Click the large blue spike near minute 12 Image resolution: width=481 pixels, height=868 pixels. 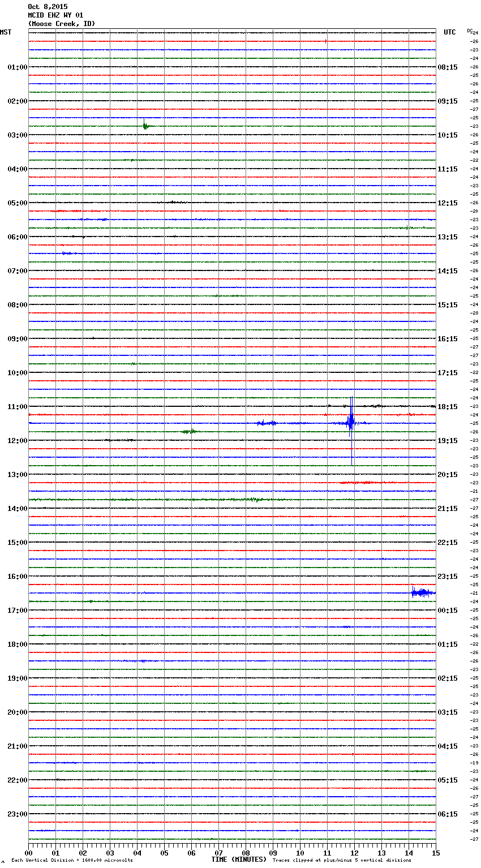pos(351,423)
